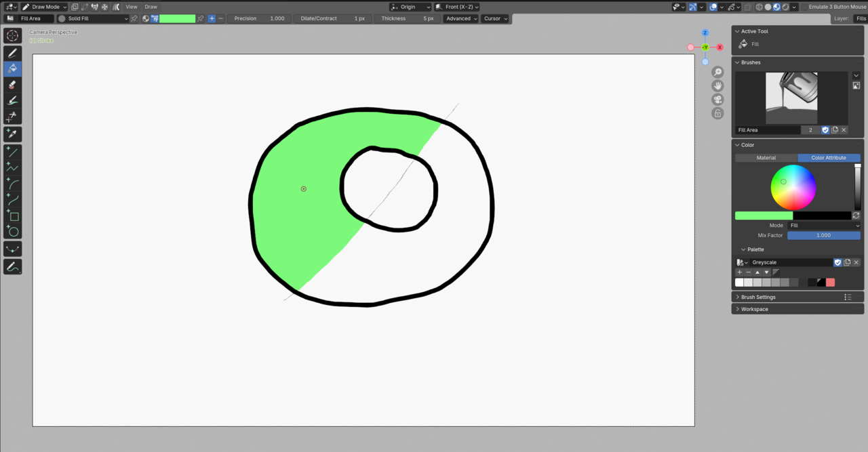868x452 pixels.
Task: Select the Polyline tool
Action: (x=12, y=167)
